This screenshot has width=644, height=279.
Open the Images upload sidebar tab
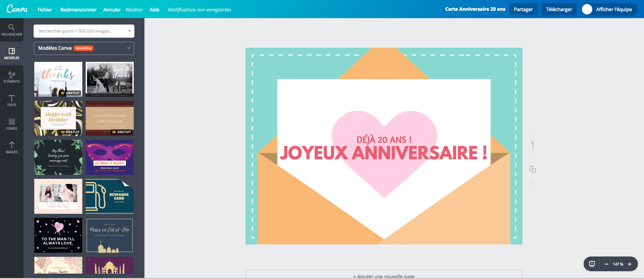[x=12, y=148]
